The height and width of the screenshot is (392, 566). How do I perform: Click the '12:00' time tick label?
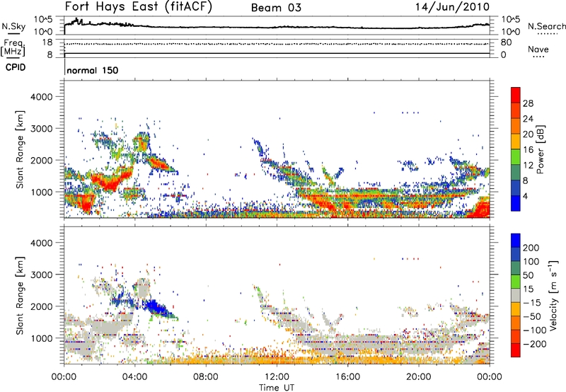277,377
